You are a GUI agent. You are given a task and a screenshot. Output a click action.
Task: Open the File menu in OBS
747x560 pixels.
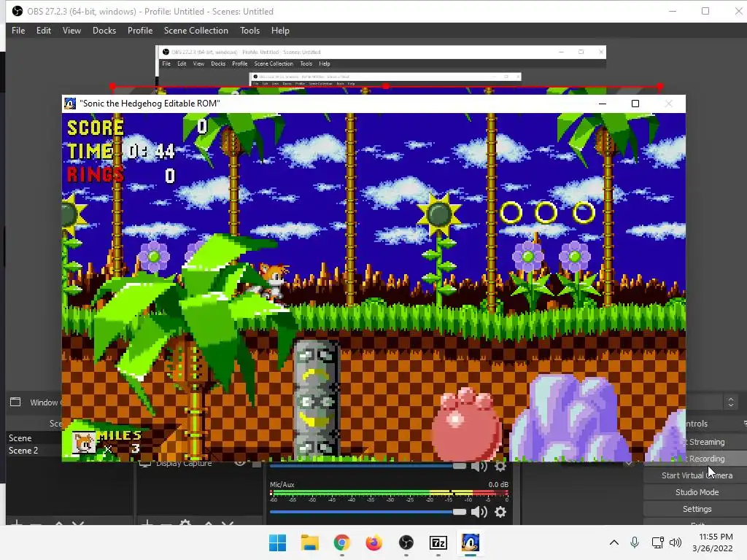pos(18,31)
